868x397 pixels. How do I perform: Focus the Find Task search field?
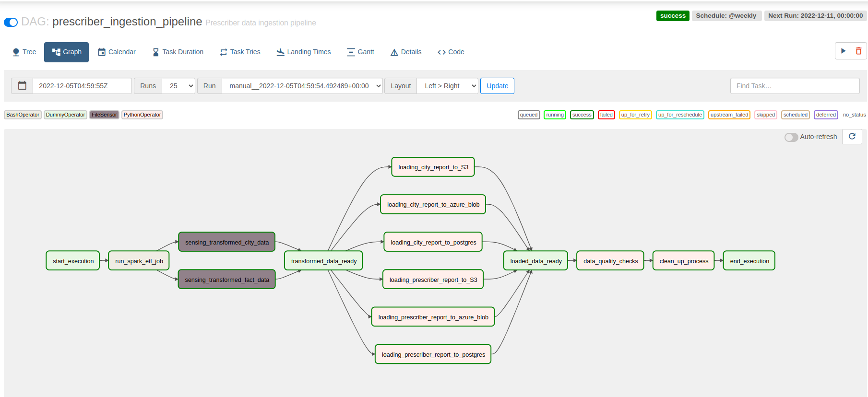pos(795,86)
